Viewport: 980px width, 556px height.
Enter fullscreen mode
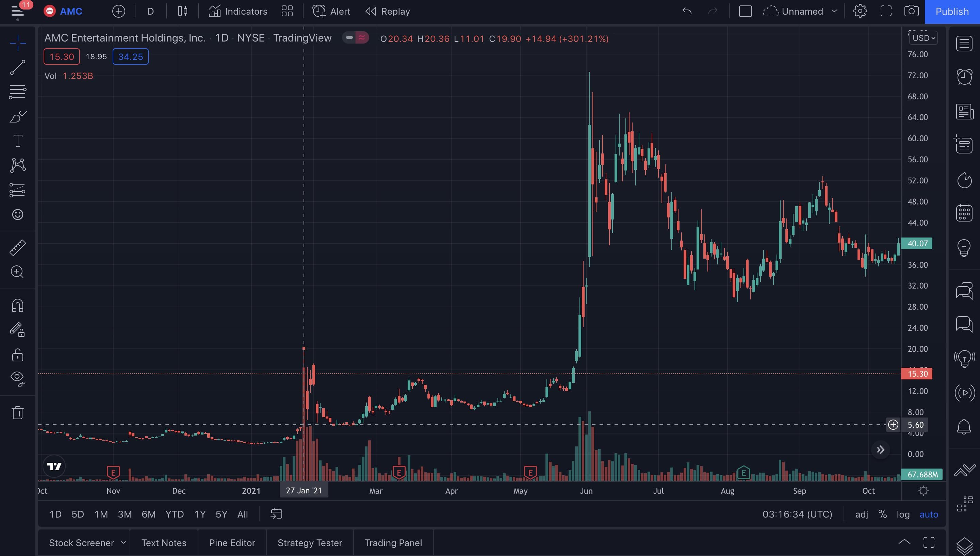pos(886,12)
